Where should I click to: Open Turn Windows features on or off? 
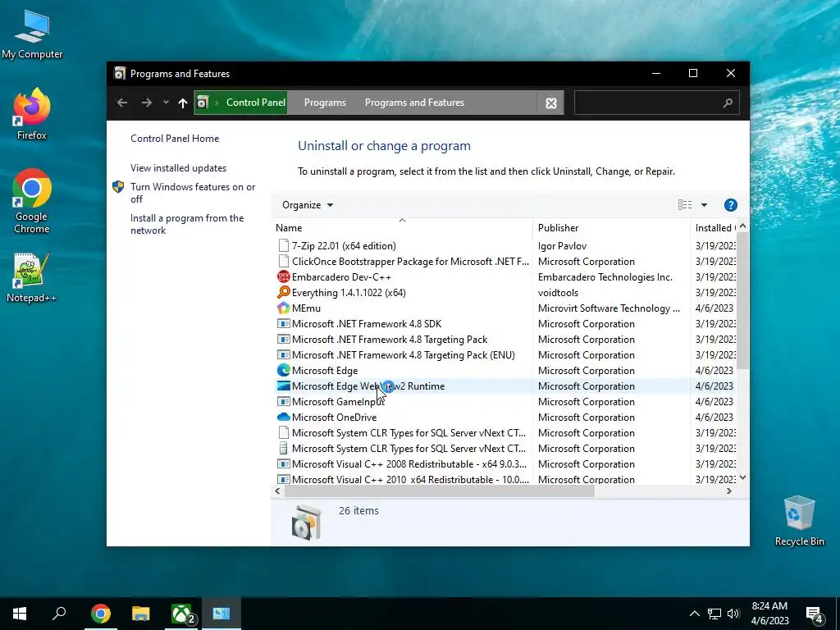coord(193,193)
